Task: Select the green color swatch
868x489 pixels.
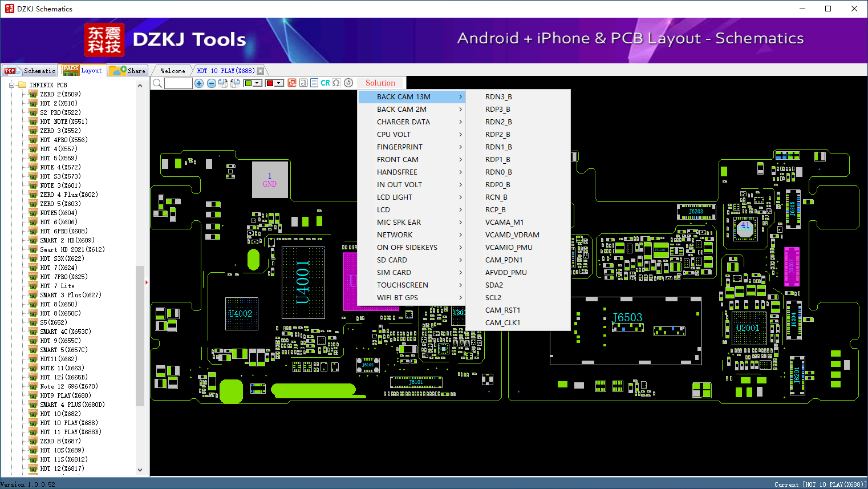Action: pyautogui.click(x=248, y=83)
